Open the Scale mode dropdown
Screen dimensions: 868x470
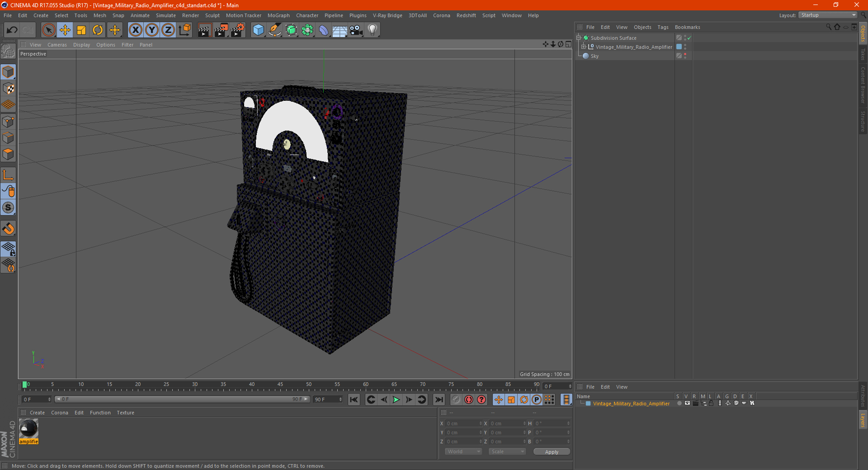(x=507, y=451)
